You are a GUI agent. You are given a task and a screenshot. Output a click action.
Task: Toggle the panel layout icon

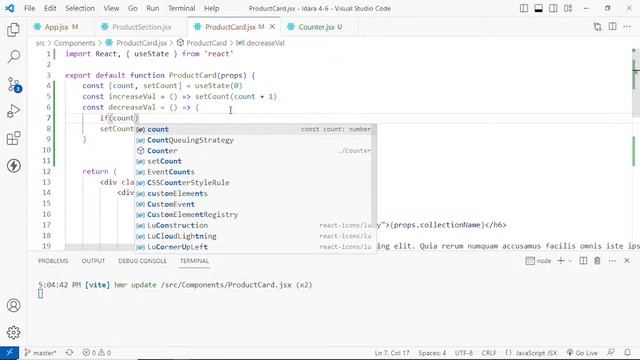(538, 9)
